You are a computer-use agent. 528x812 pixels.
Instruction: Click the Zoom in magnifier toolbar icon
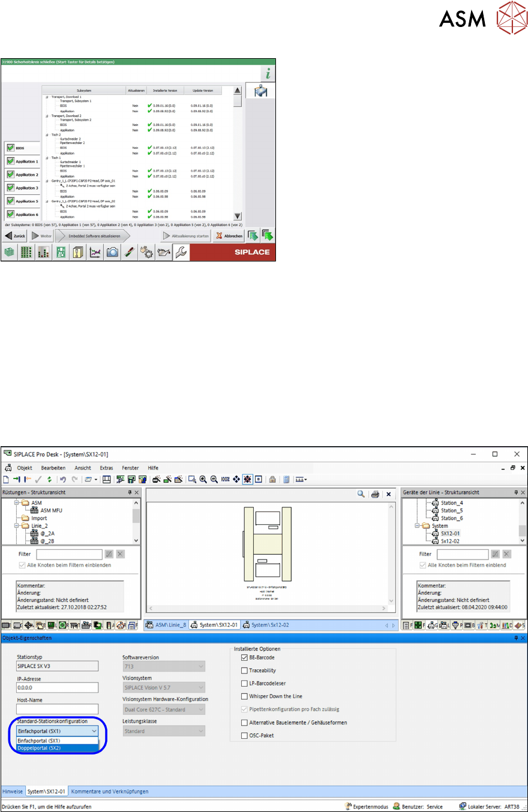point(203,480)
